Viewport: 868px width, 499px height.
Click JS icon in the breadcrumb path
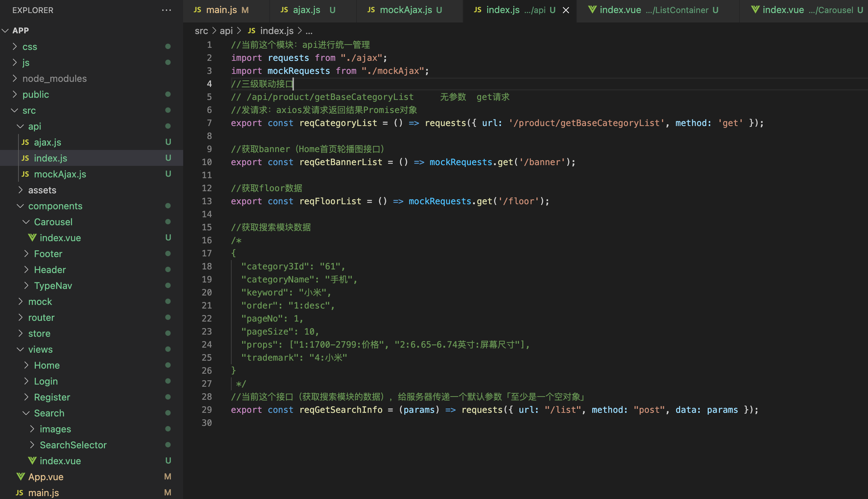252,31
